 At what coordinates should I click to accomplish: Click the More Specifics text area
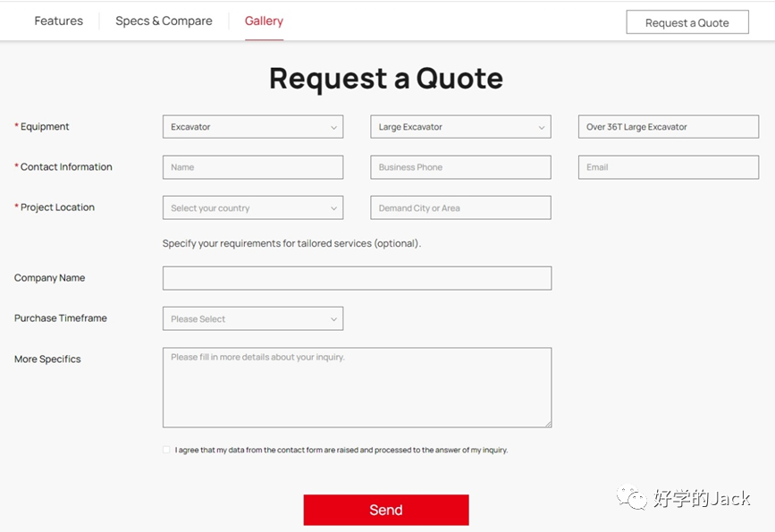(x=357, y=388)
